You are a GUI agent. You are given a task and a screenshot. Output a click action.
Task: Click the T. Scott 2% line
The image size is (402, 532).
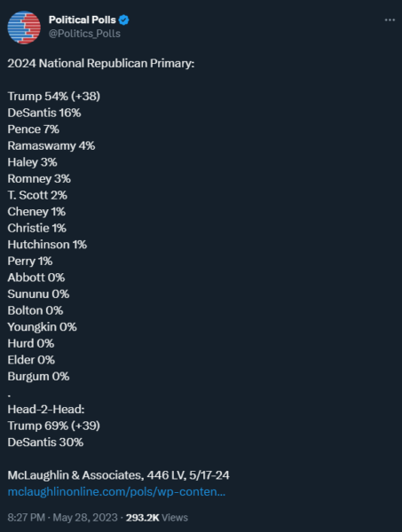[x=37, y=195]
